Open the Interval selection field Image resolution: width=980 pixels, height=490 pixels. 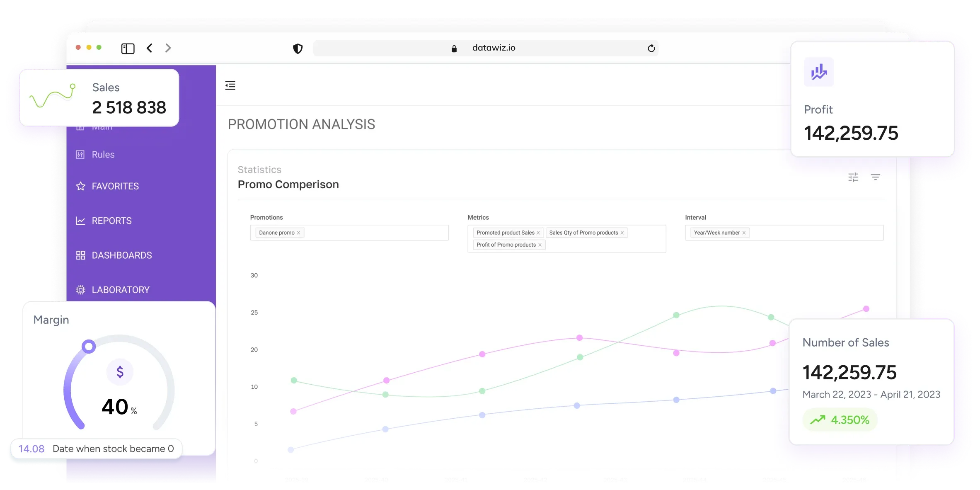784,233
